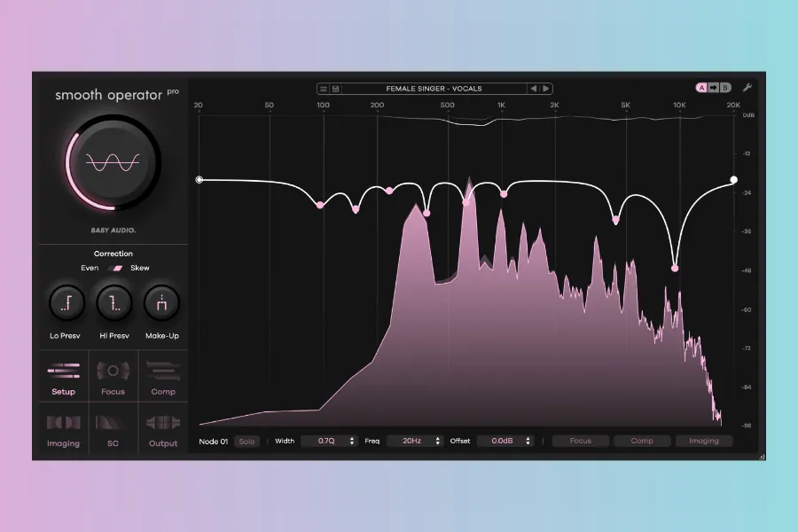Image resolution: width=798 pixels, height=532 pixels.
Task: Click the Imaging button in bottom bar
Action: click(704, 441)
